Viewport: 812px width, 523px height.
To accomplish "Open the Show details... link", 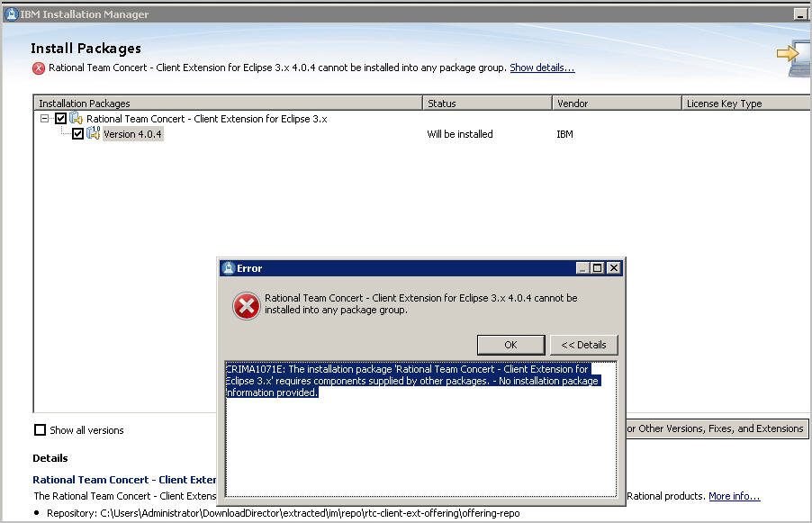I will coord(542,68).
